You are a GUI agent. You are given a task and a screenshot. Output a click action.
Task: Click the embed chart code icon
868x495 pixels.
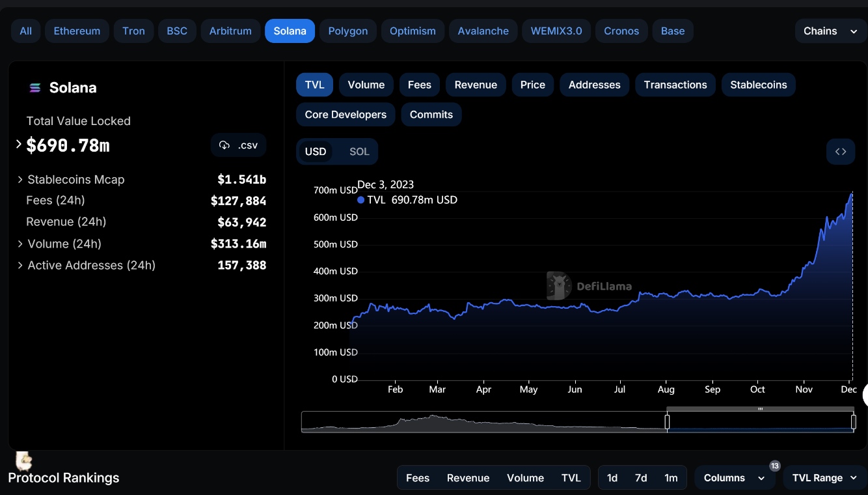(x=840, y=152)
